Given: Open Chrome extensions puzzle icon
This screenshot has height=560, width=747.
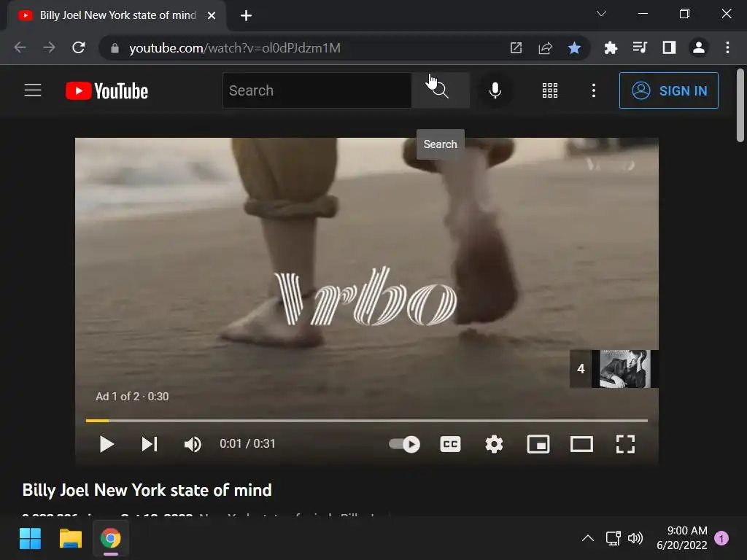Looking at the screenshot, I should coord(611,47).
